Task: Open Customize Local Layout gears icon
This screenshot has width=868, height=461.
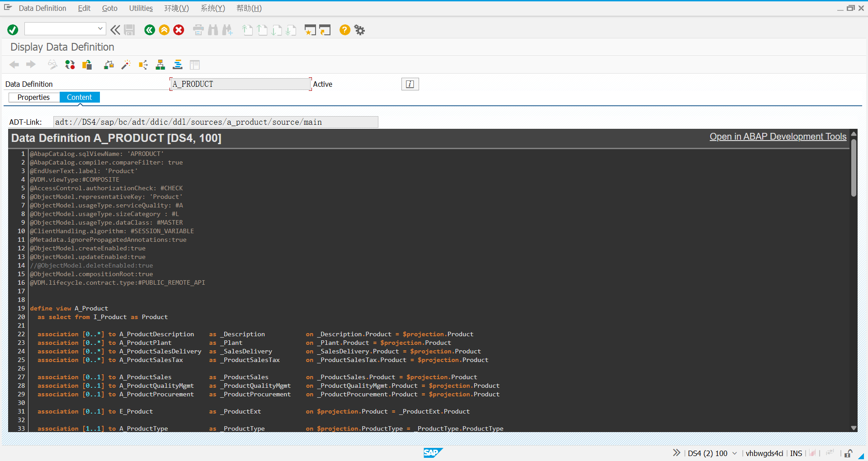Action: [359, 30]
